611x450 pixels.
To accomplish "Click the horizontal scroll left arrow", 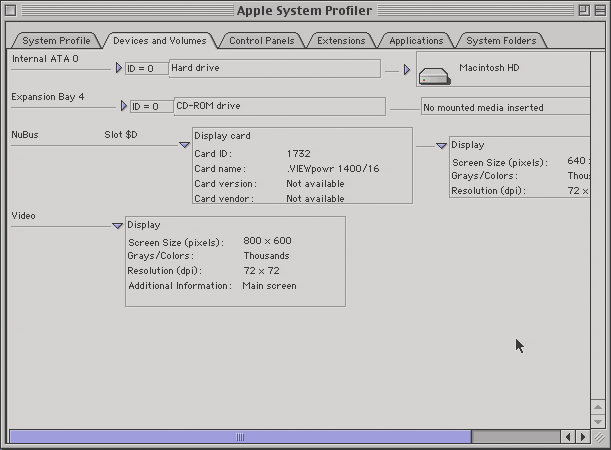I will (x=568, y=437).
